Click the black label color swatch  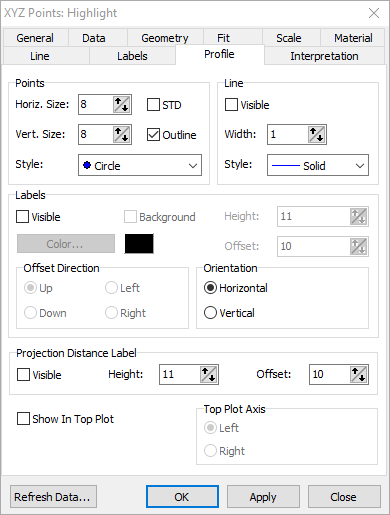click(139, 244)
